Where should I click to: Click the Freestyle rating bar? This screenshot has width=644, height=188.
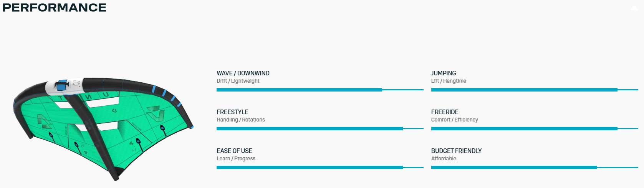coord(320,129)
